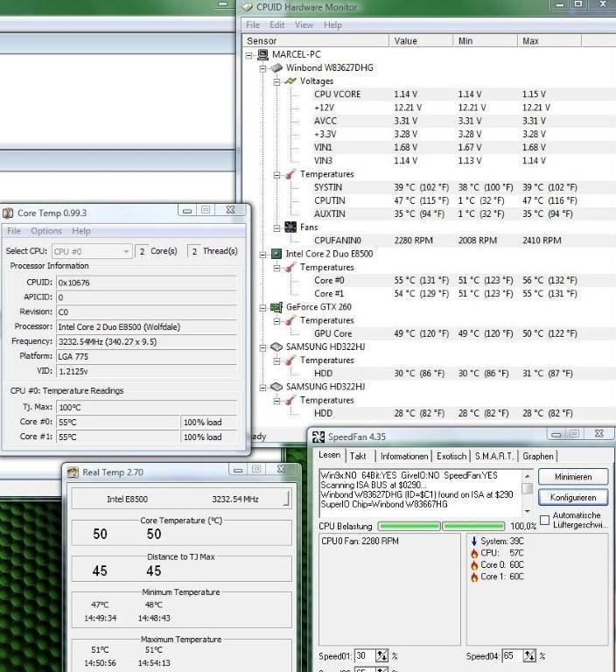The height and width of the screenshot is (672, 616).
Task: Click the Winbond W83627DHG chip icon
Action: (276, 67)
